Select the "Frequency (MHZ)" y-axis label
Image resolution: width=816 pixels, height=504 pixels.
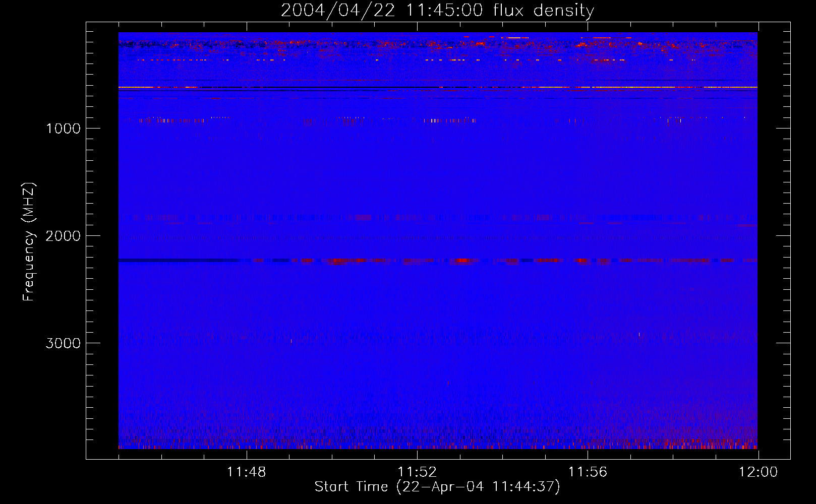pyautogui.click(x=29, y=242)
